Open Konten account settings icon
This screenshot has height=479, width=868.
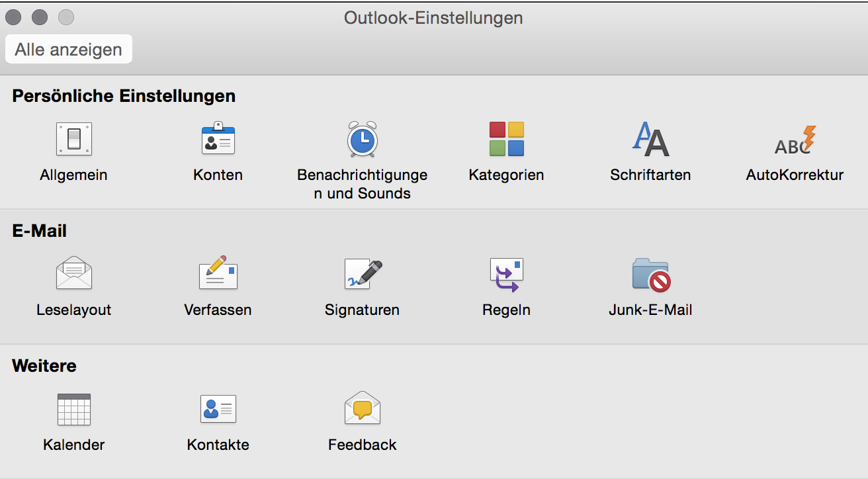(218, 139)
